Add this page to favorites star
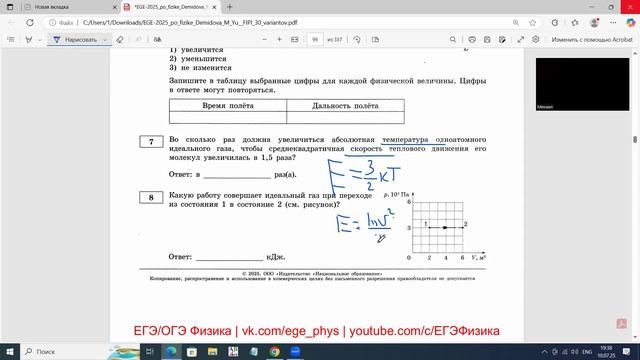Viewport: 640px width, 360px height. 533,23
